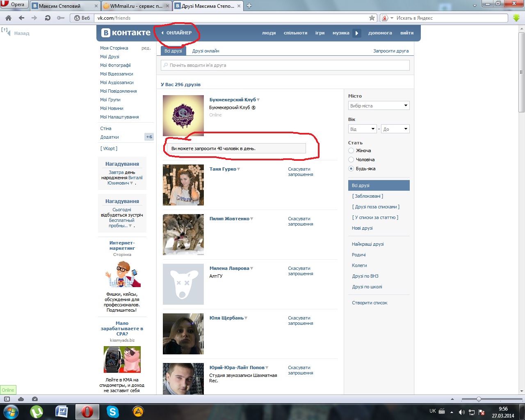Viewport: 525px width, 420px height.
Task: Open Opera panel toggle in status bar
Action: point(7,399)
